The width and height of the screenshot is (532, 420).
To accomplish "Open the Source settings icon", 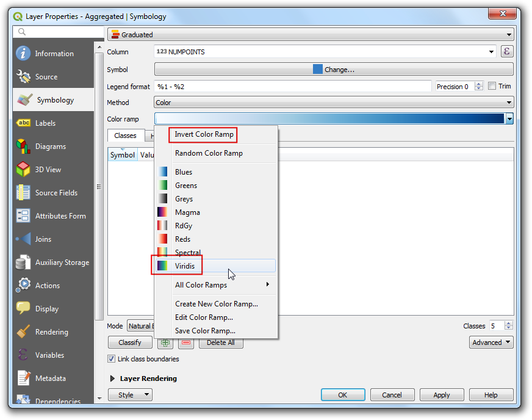I will coord(23,76).
